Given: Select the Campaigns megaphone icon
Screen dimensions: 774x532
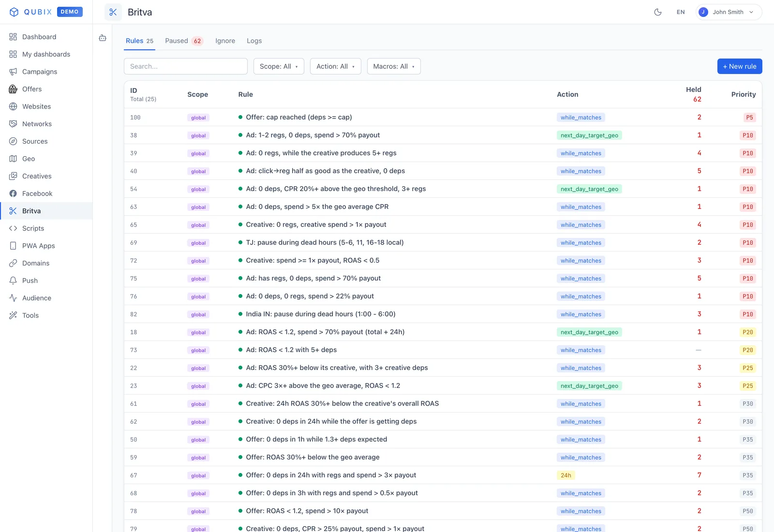Looking at the screenshot, I should [x=13, y=72].
